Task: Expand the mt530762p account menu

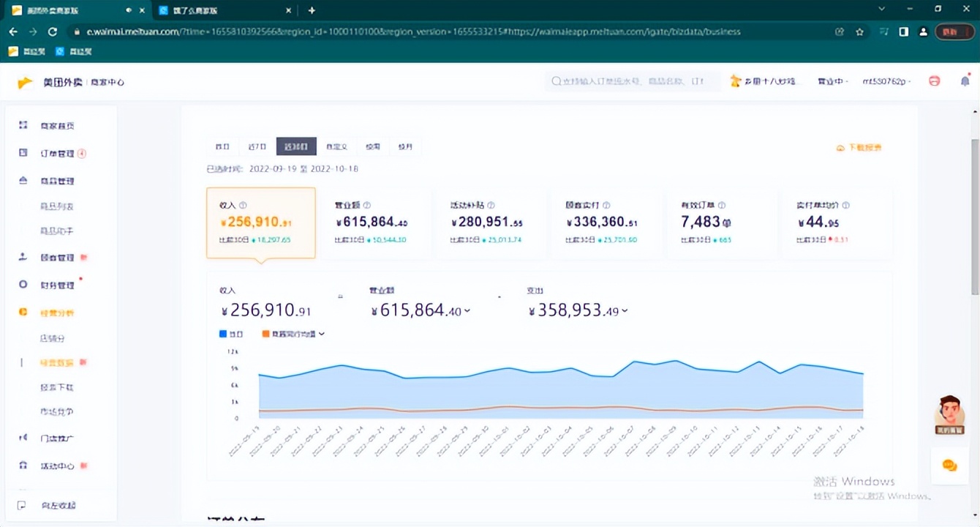Action: pyautogui.click(x=886, y=82)
